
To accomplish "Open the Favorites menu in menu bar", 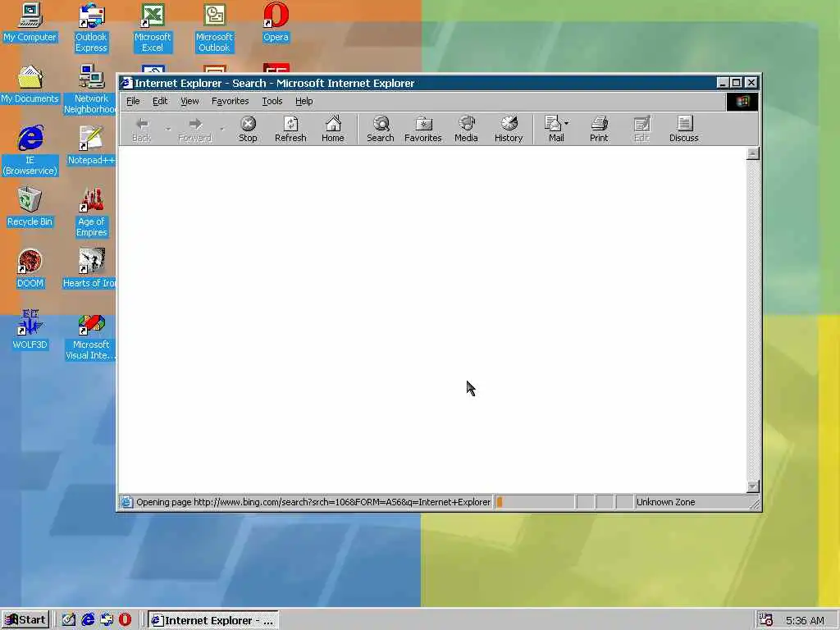I will click(x=230, y=101).
